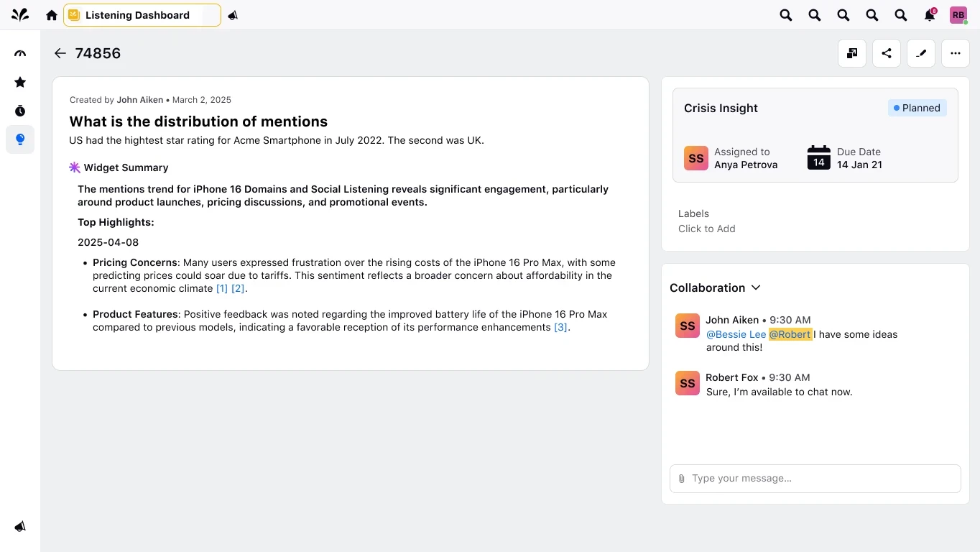Screen dimensions: 980x552
Task: Click the date '2025-04-08' in highlights
Action: click(108, 242)
